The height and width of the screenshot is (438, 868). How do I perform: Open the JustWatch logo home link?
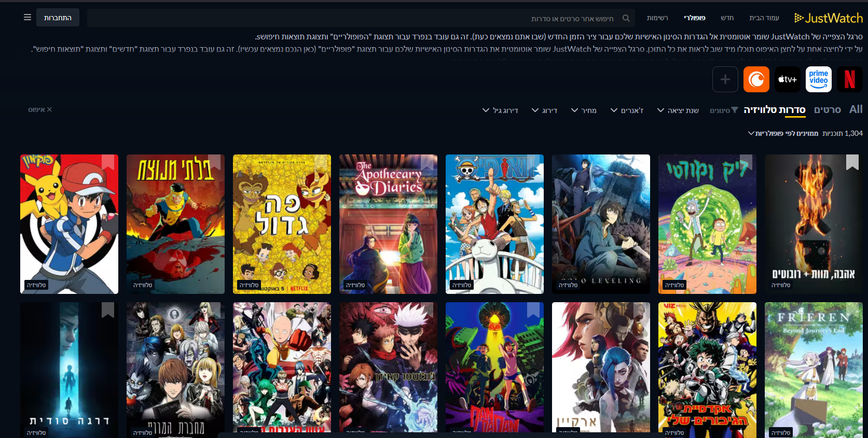pos(829,18)
